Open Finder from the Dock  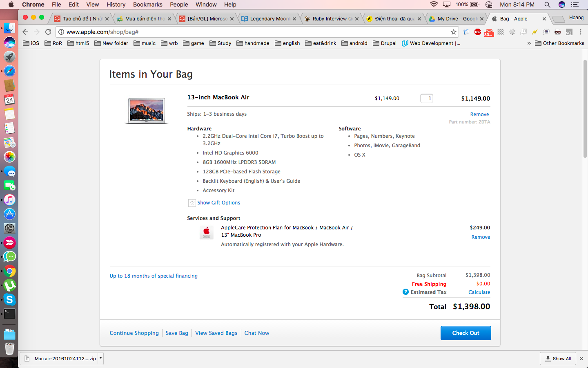[9, 28]
